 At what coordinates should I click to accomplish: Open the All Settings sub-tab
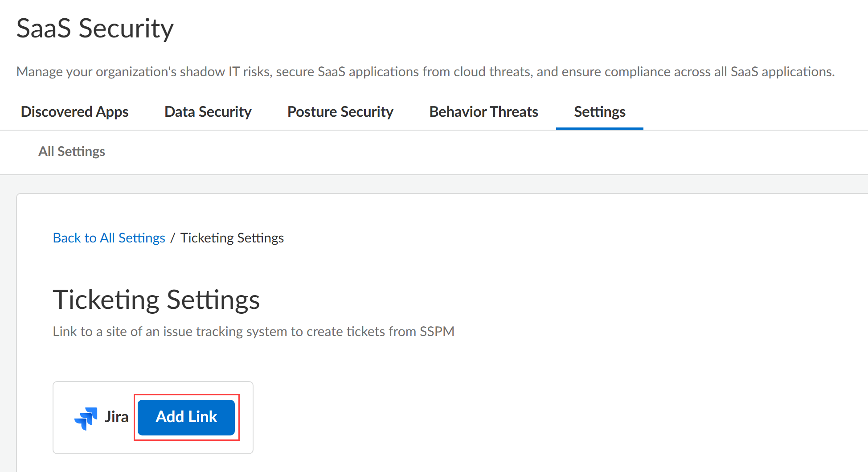point(72,152)
